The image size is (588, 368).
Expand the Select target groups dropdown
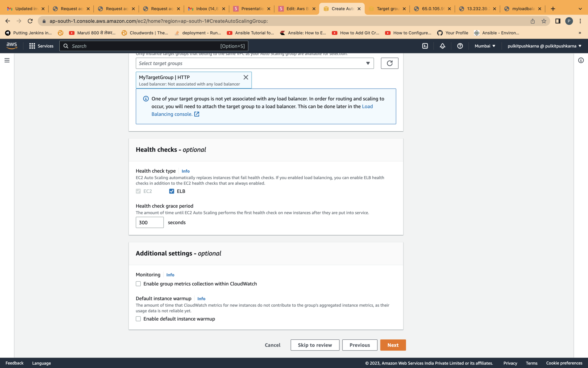tap(255, 63)
